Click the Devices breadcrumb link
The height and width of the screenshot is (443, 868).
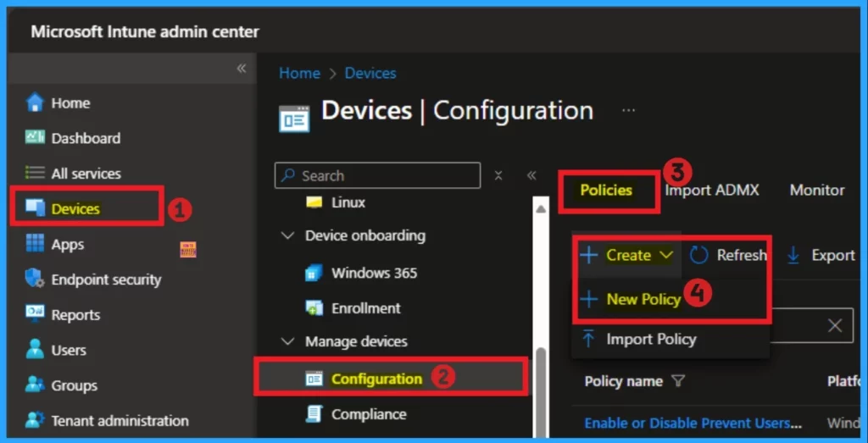tap(370, 74)
